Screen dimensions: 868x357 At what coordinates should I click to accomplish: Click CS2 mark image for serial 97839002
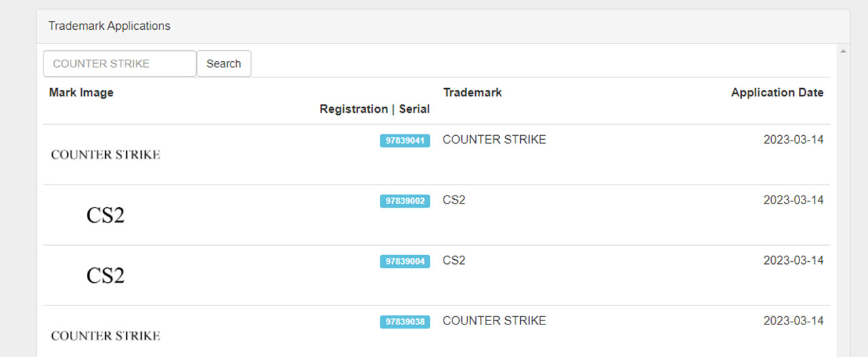[106, 215]
